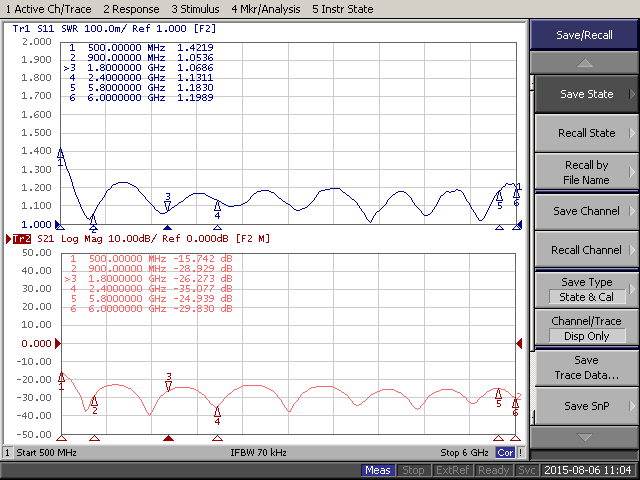Click the IFBW 70 kHz value
The width and height of the screenshot is (640, 480).
pos(258,453)
